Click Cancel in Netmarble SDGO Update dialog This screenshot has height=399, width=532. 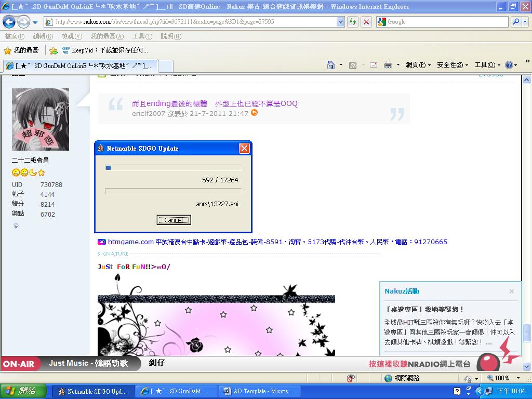point(174,220)
